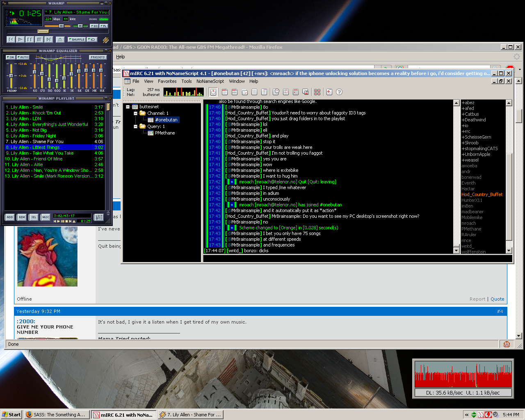Select Hod_Country_Buffet in nick list

(x=482, y=194)
